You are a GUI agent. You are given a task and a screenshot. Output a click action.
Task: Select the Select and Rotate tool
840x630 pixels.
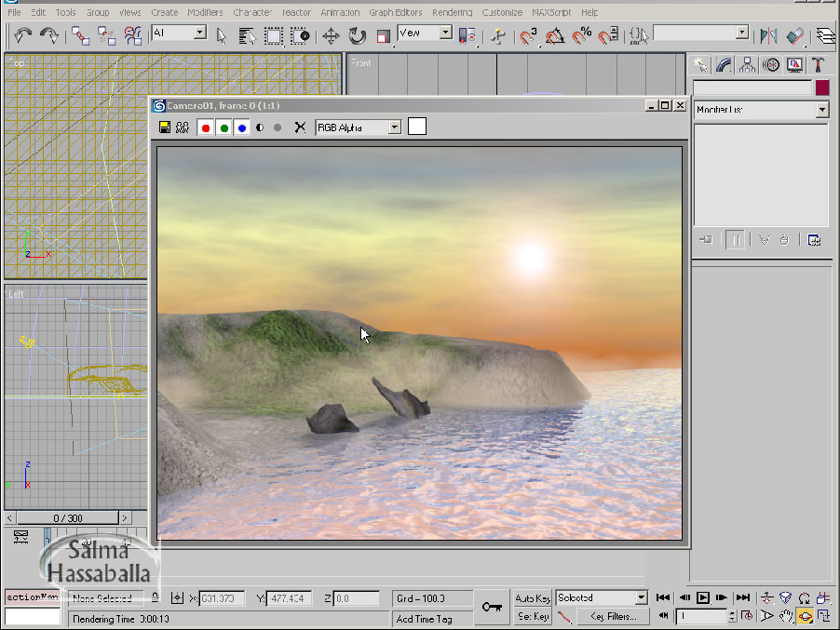[357, 35]
